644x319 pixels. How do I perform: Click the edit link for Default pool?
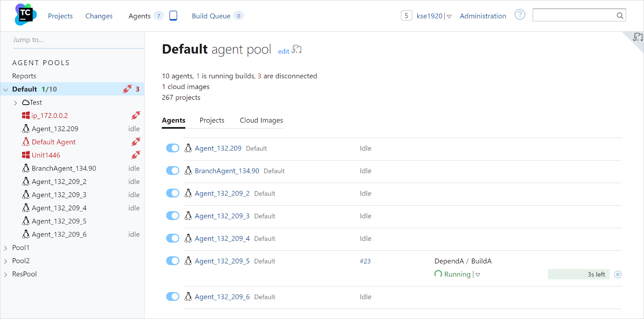tap(283, 51)
